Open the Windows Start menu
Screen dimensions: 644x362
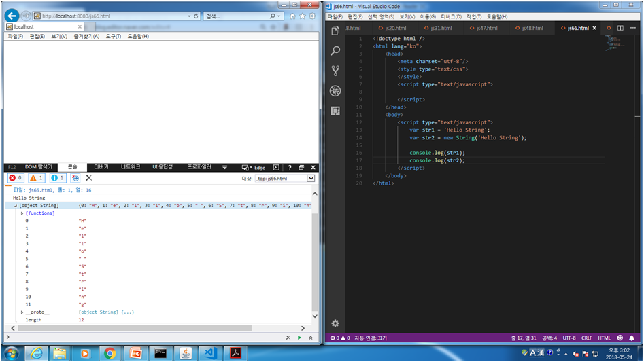(11, 353)
